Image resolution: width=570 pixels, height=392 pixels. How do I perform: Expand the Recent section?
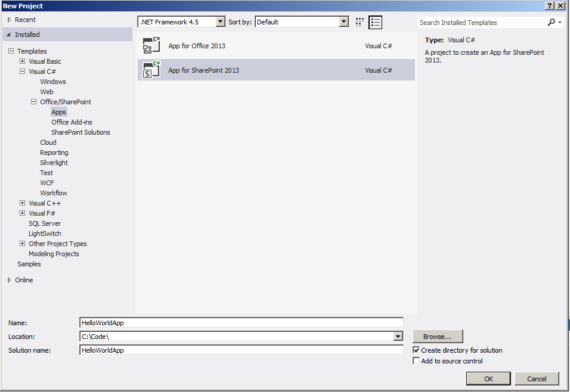(10, 20)
